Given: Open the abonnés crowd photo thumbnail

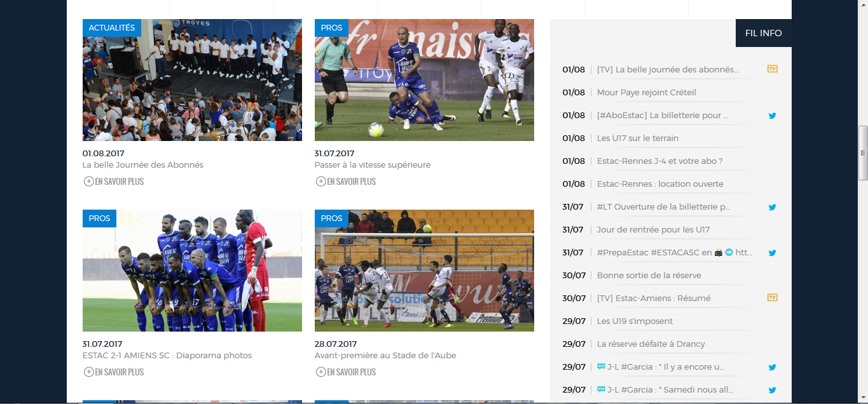Looking at the screenshot, I should [x=192, y=80].
